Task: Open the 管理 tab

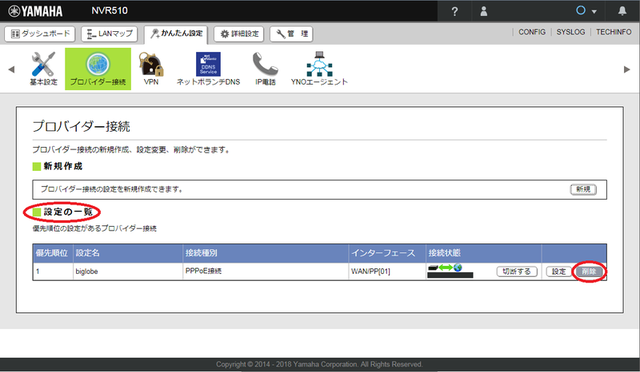Action: coord(291,34)
